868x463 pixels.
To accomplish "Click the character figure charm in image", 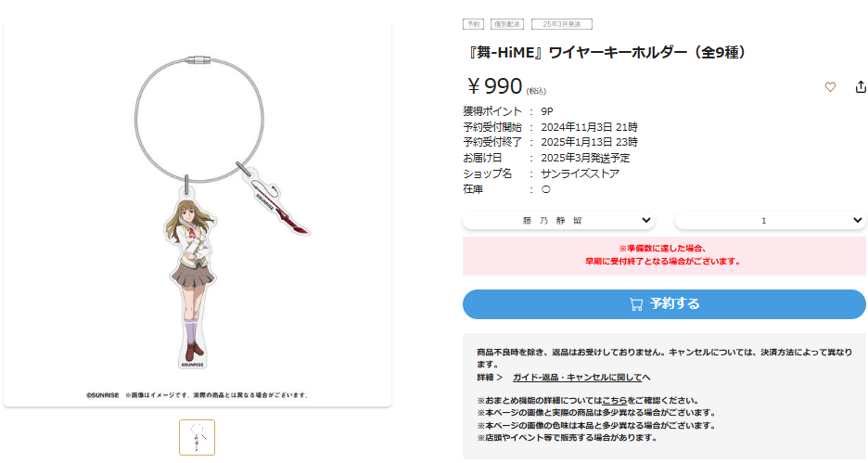I will click(x=190, y=277).
